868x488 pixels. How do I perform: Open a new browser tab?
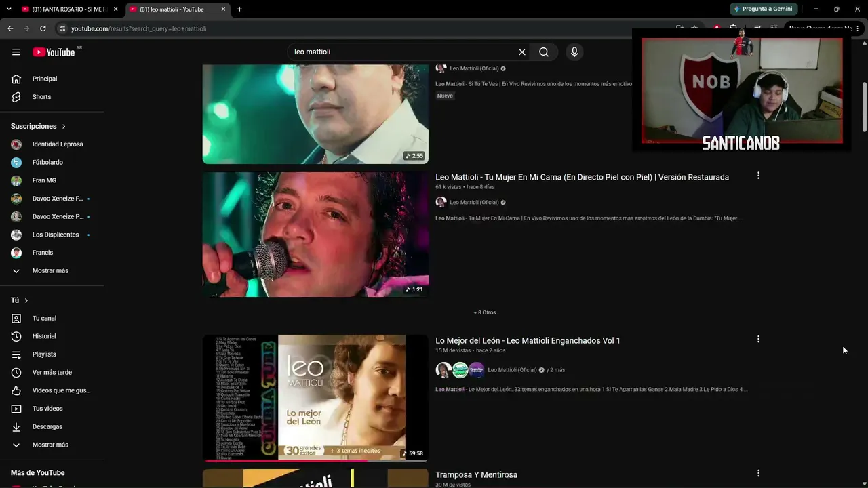point(239,9)
